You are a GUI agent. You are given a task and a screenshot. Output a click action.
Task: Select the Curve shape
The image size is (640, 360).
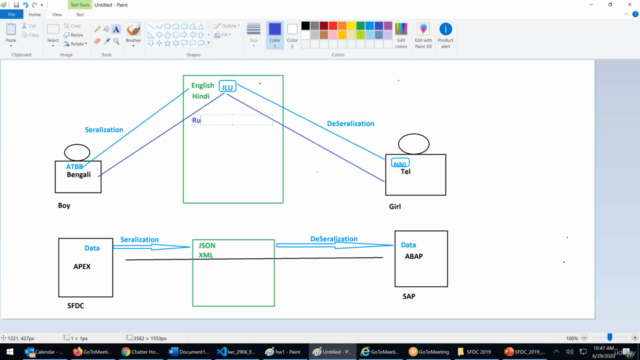159,27
